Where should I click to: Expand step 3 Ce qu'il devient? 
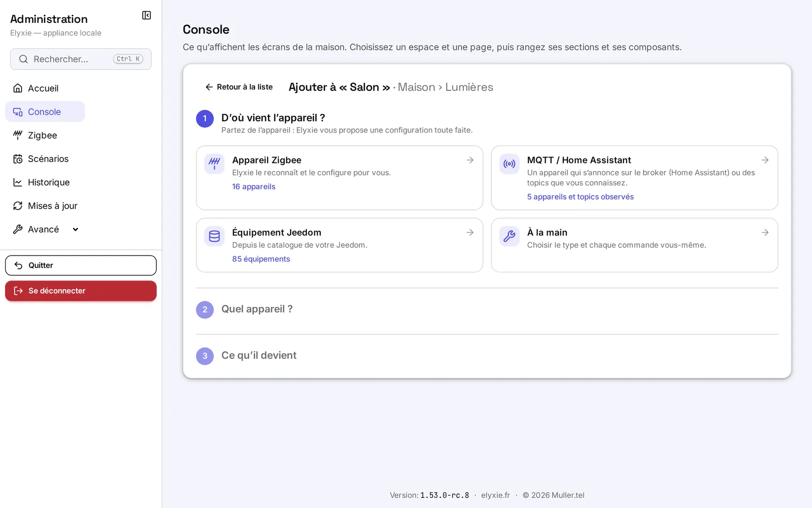pyautogui.click(x=259, y=356)
